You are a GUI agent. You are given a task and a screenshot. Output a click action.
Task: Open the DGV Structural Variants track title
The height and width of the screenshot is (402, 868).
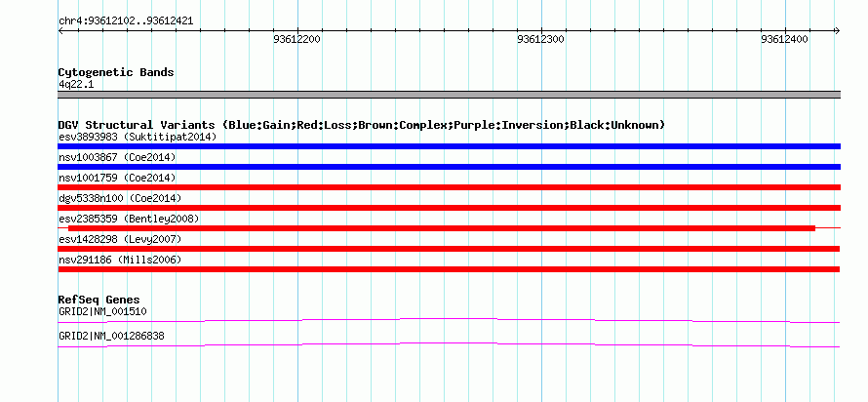362,125
